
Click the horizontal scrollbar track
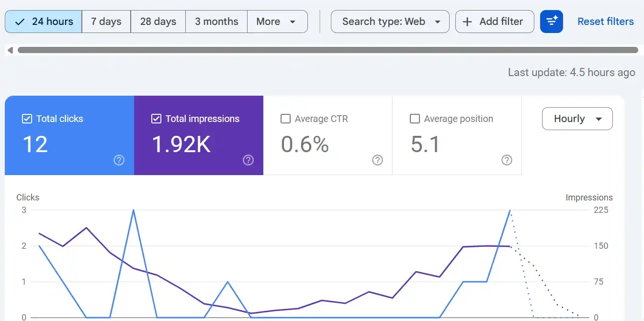pos(328,50)
